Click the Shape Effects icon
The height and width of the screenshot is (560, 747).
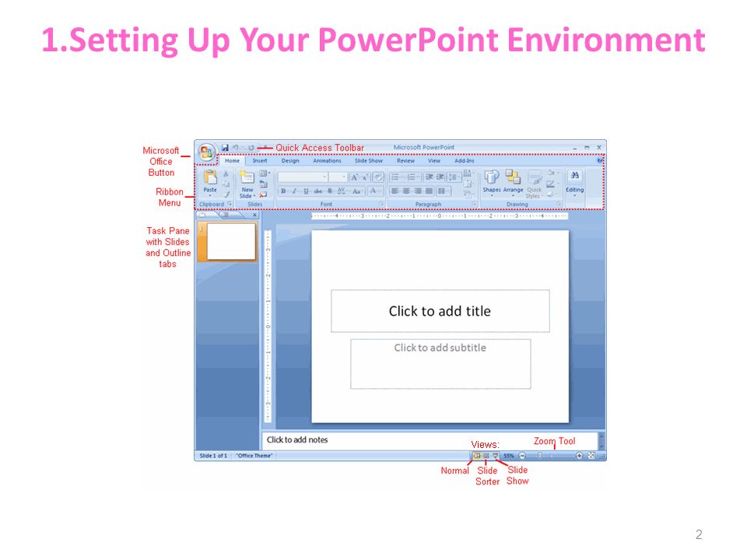point(550,194)
